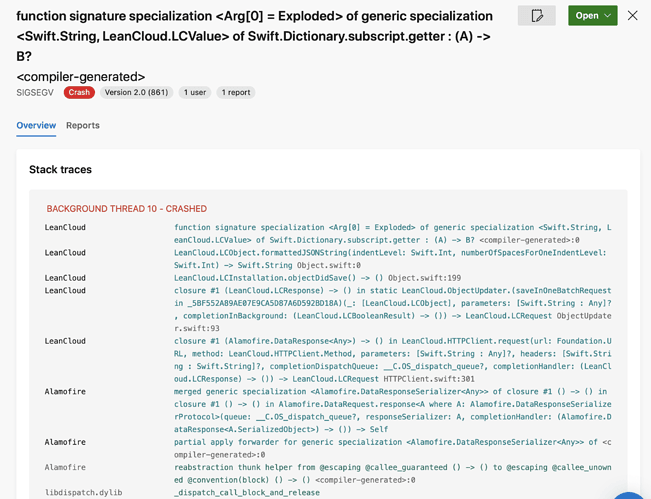The image size is (651, 499).
Task: Expand the Open status dropdown
Action: pos(592,16)
